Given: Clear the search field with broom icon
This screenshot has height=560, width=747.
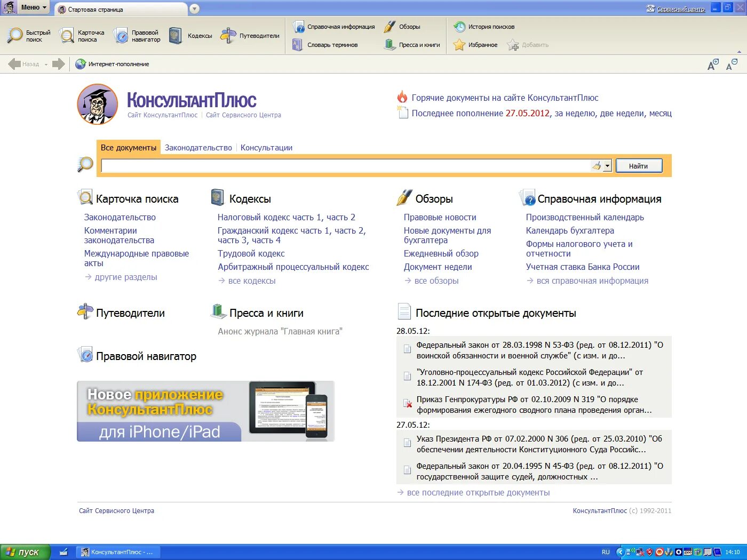Looking at the screenshot, I should pos(597,166).
